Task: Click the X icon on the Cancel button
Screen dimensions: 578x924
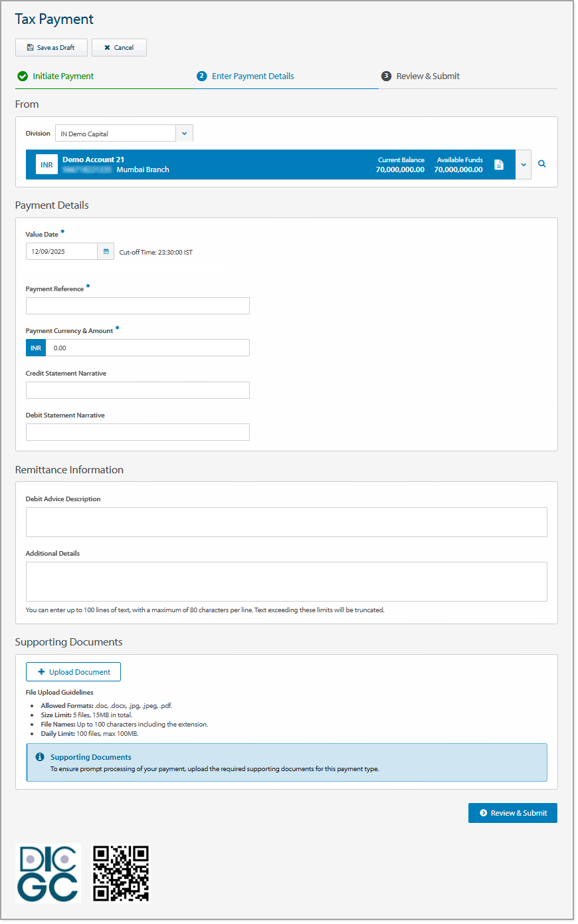Action: coord(107,47)
